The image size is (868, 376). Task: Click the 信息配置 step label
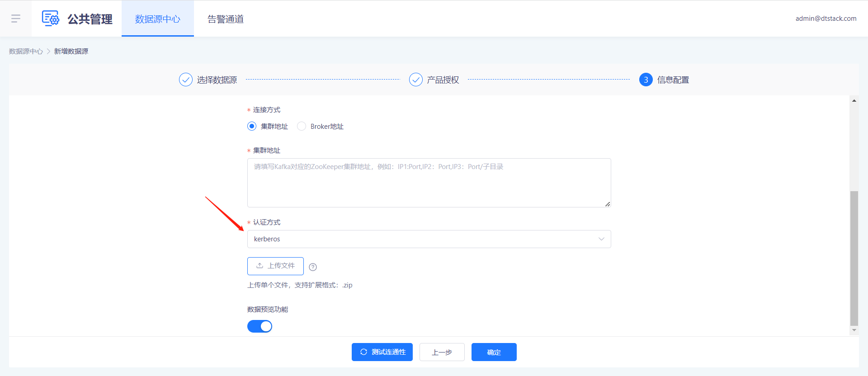pos(673,80)
